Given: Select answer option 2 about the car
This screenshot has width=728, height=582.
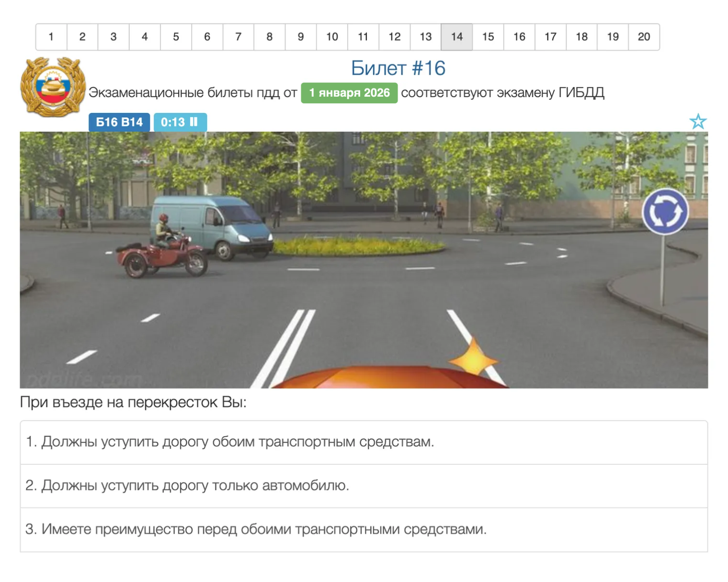Looking at the screenshot, I should pos(189,486).
